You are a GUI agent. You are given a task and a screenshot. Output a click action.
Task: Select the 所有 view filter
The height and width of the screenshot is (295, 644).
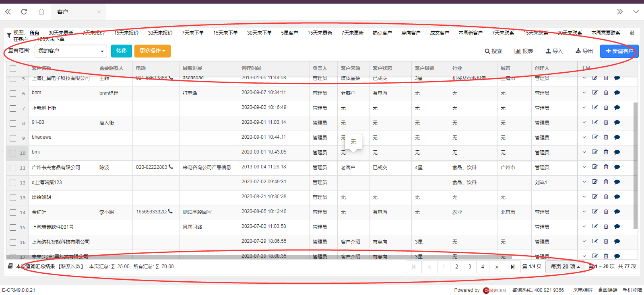(x=34, y=33)
